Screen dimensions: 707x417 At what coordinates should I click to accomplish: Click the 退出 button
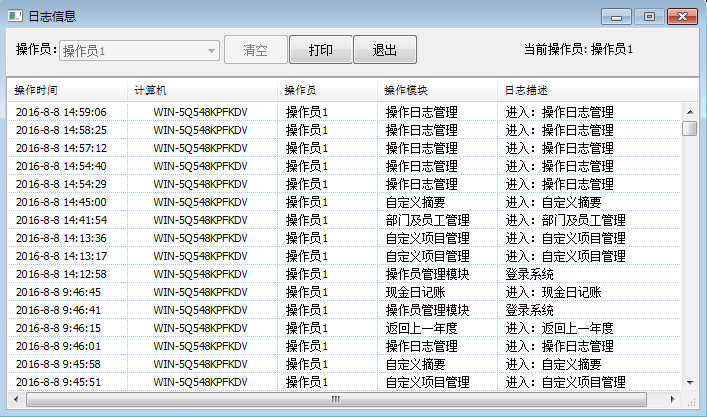385,50
